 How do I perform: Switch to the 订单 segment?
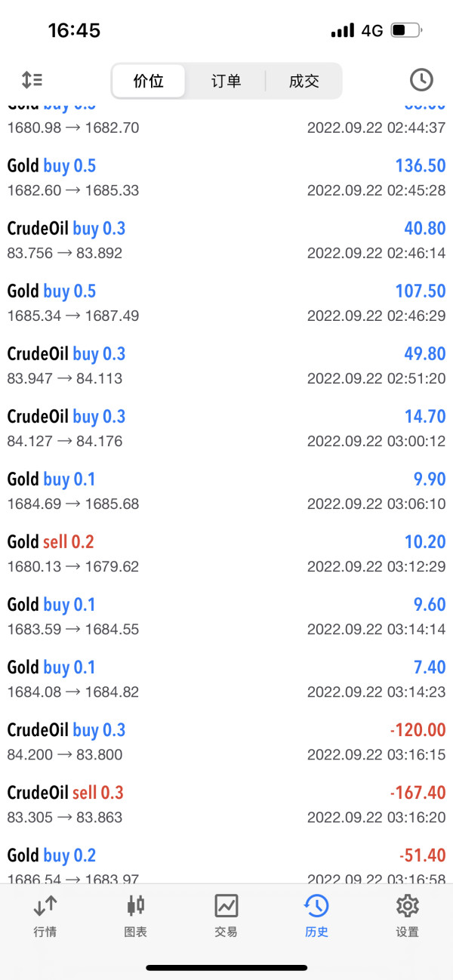(x=226, y=82)
